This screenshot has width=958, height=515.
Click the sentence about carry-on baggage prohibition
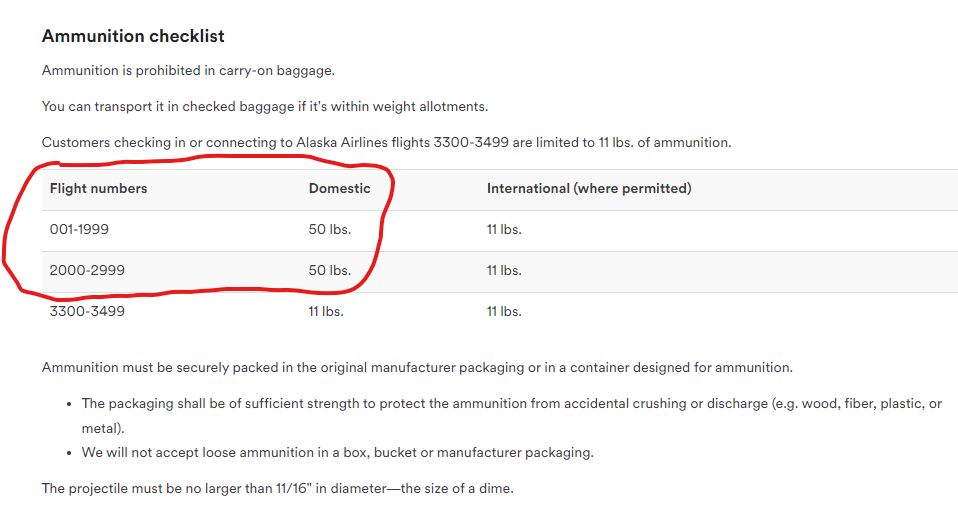coord(188,70)
